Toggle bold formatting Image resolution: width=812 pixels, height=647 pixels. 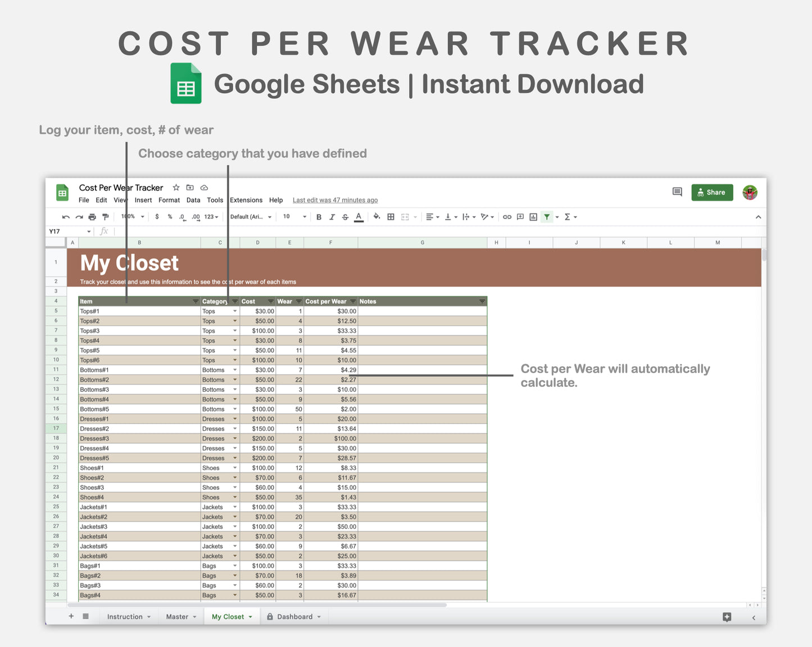click(x=319, y=217)
